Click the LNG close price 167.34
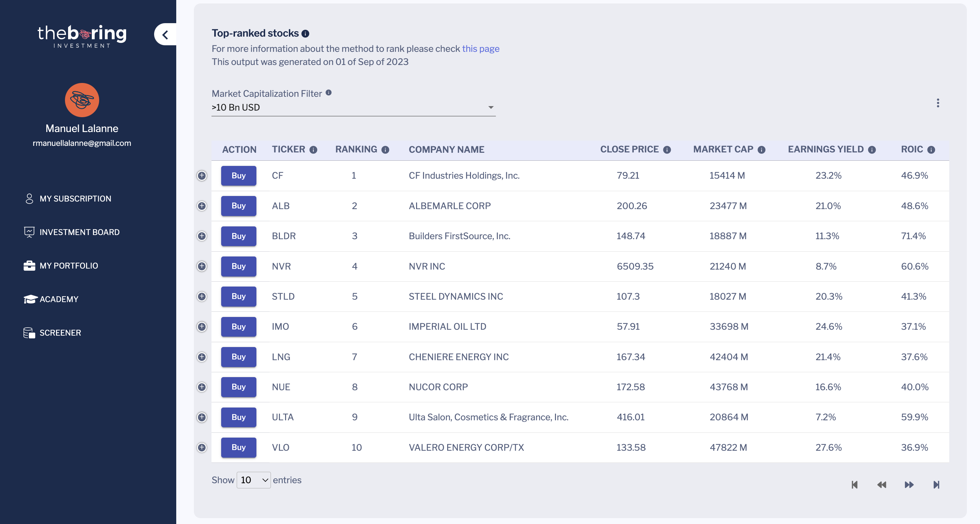Image resolution: width=980 pixels, height=524 pixels. click(x=631, y=357)
